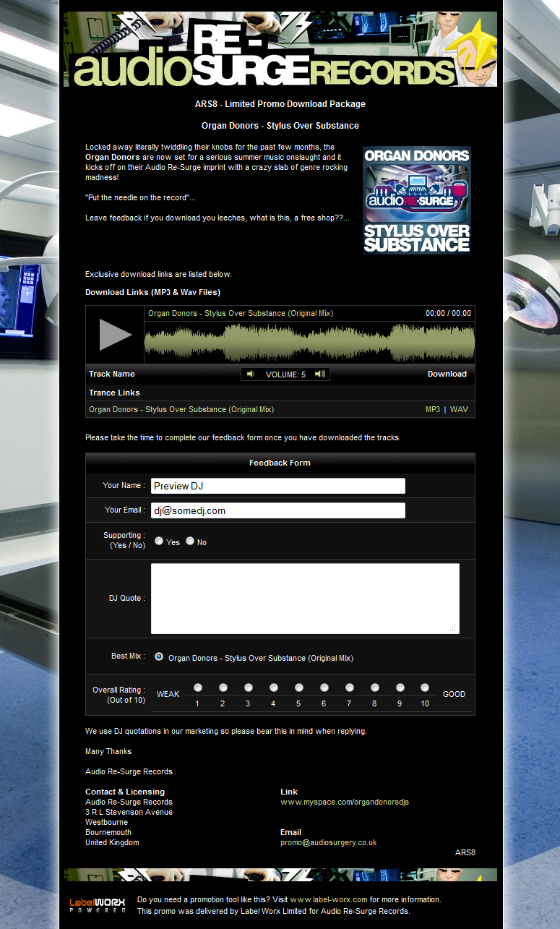The width and height of the screenshot is (560, 929).
Task: Rate the track 7 out of 10
Action: [349, 688]
